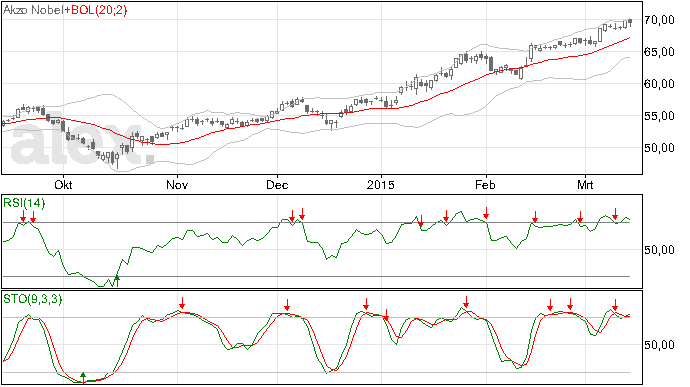Click the RSI(14) panel label
690x387 pixels.
pyautogui.click(x=24, y=203)
